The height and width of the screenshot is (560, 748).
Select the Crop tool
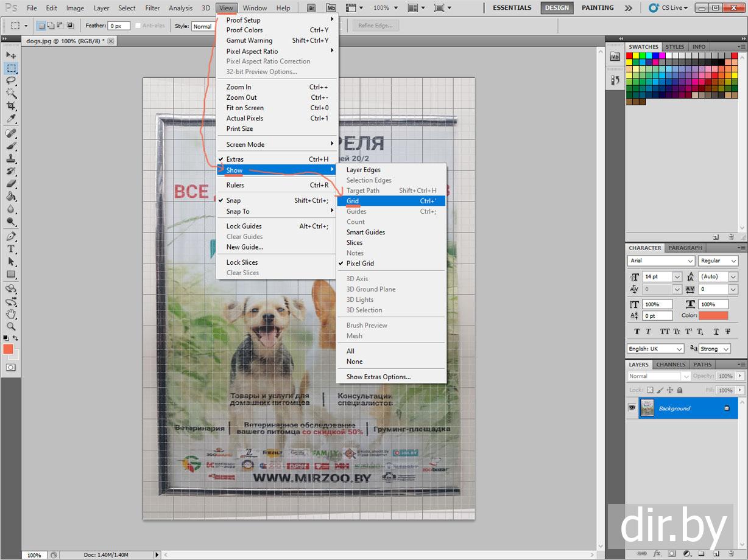(11, 106)
